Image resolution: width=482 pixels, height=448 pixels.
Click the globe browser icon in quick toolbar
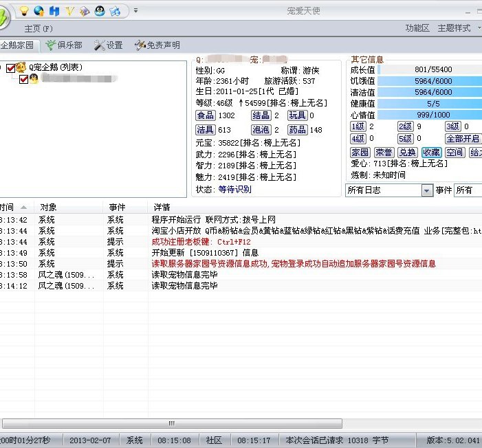[39, 11]
